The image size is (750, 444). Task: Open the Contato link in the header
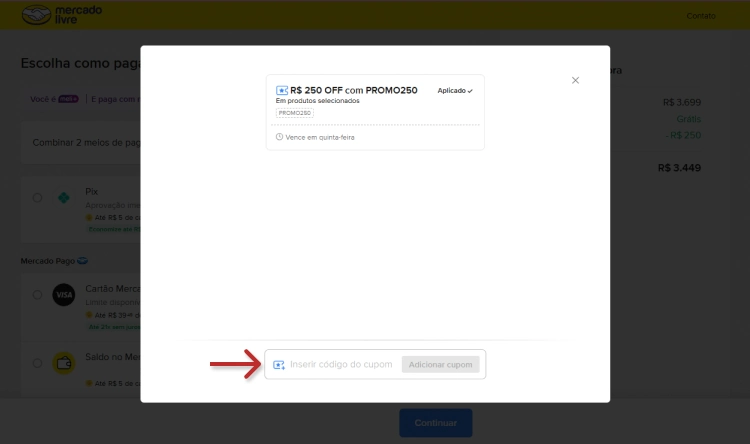coord(701,16)
